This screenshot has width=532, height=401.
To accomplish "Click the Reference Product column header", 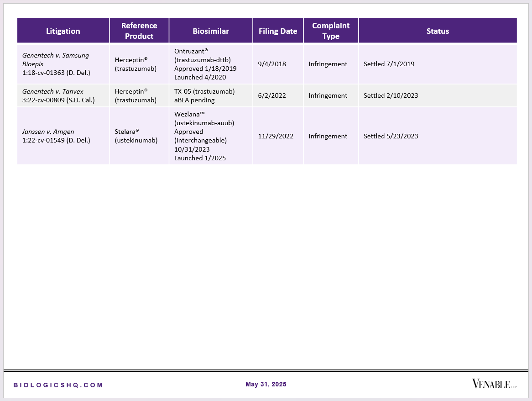I will tap(139, 31).
